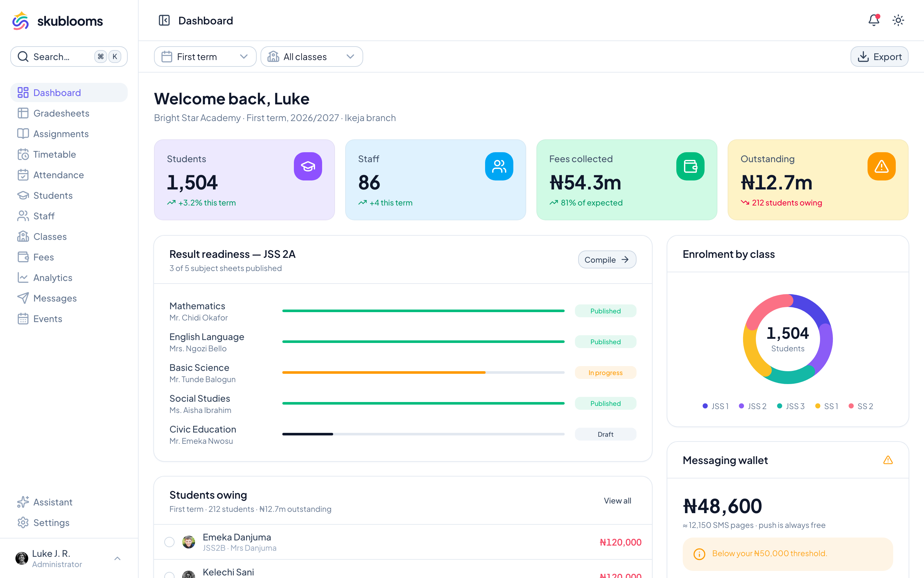Click the Attendance calendar-check icon
Viewport: 924px width, 578px height.
[x=23, y=175]
